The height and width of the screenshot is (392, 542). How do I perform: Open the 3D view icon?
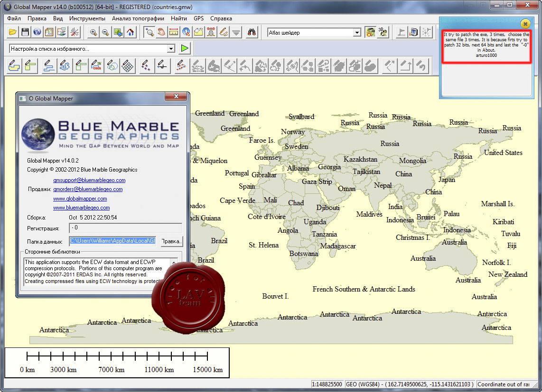click(x=383, y=32)
